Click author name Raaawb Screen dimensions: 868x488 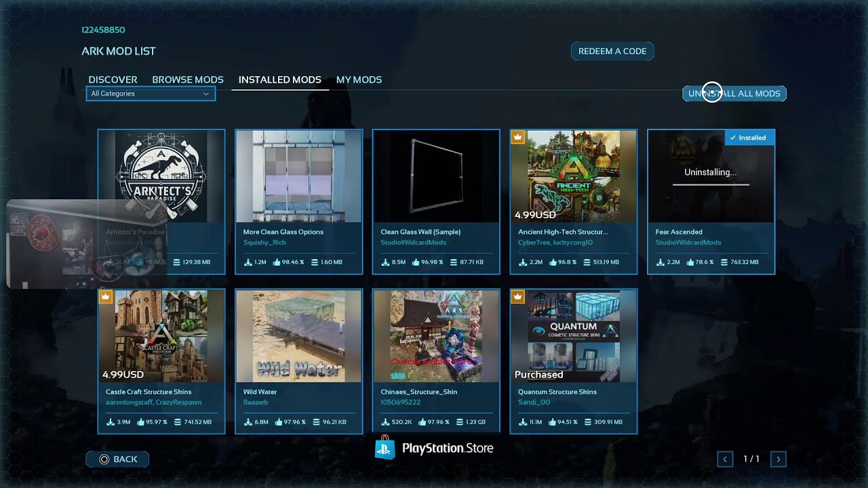(x=257, y=403)
